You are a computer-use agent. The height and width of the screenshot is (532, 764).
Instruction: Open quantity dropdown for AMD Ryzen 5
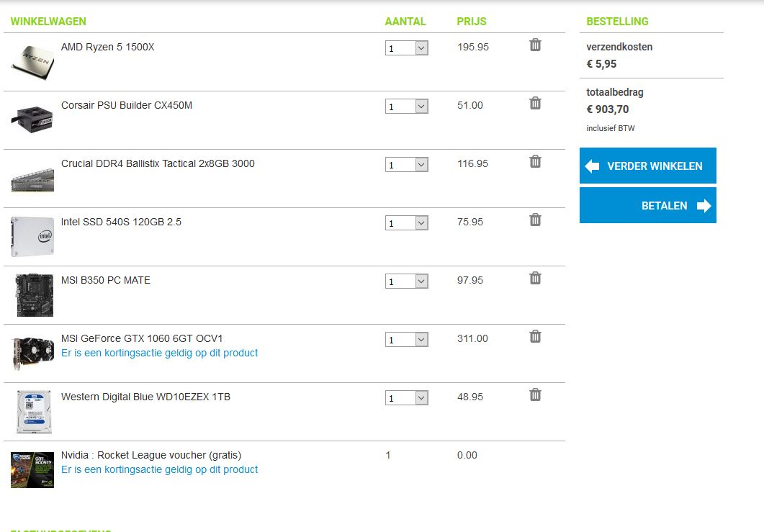[407, 48]
